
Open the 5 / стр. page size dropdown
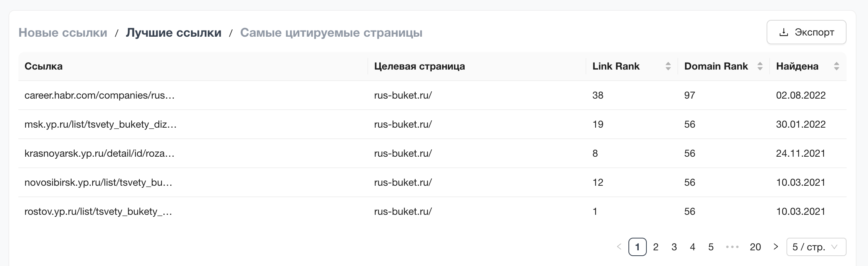point(816,247)
